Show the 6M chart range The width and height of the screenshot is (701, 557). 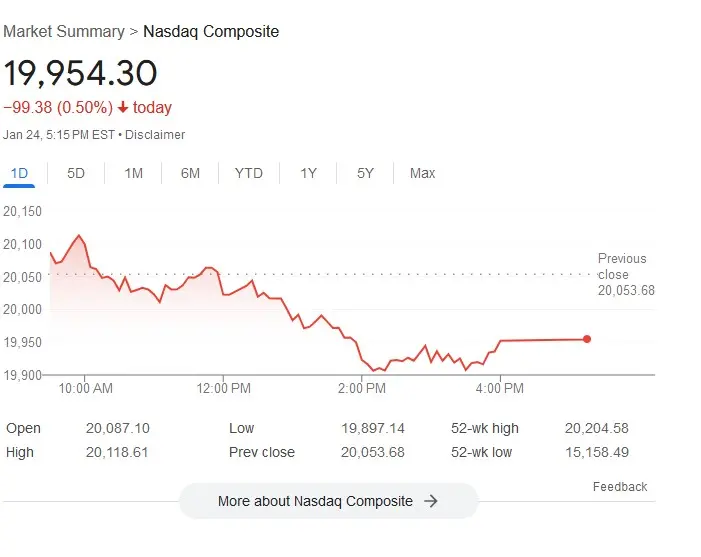[x=190, y=173]
